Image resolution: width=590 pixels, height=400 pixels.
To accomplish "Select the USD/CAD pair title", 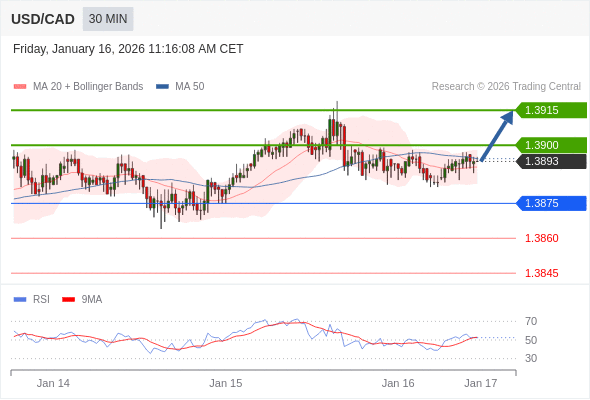I will pyautogui.click(x=43, y=19).
